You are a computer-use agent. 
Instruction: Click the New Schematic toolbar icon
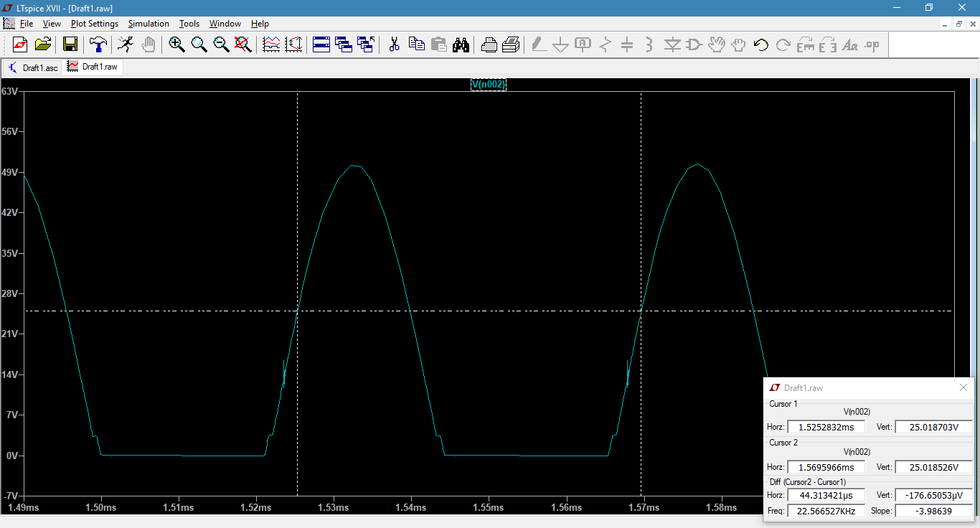(20, 44)
